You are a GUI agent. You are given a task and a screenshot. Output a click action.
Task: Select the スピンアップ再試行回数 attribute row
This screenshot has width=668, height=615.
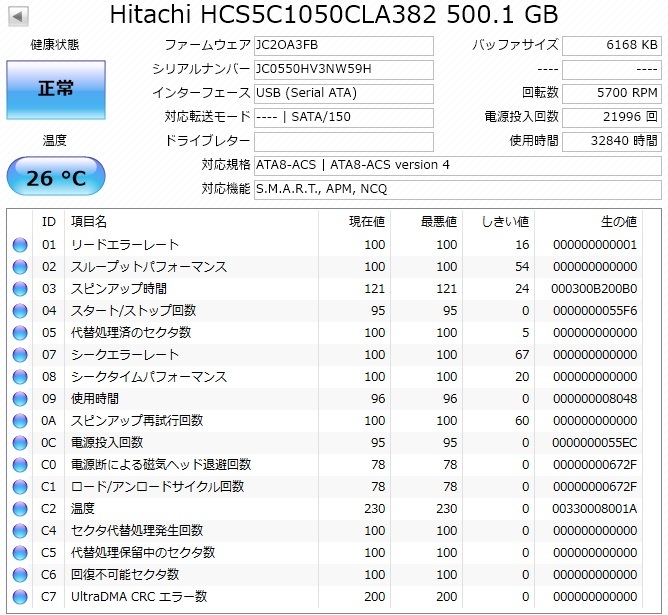pyautogui.click(x=327, y=421)
